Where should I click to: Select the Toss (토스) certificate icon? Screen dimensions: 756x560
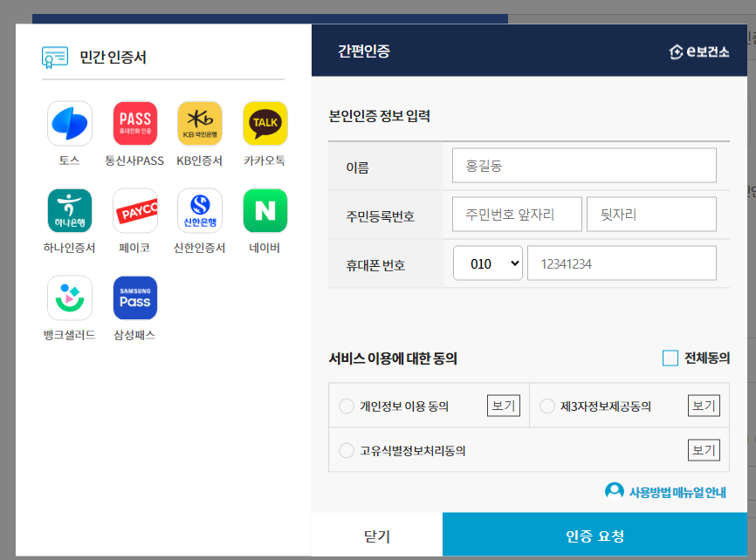[x=70, y=123]
